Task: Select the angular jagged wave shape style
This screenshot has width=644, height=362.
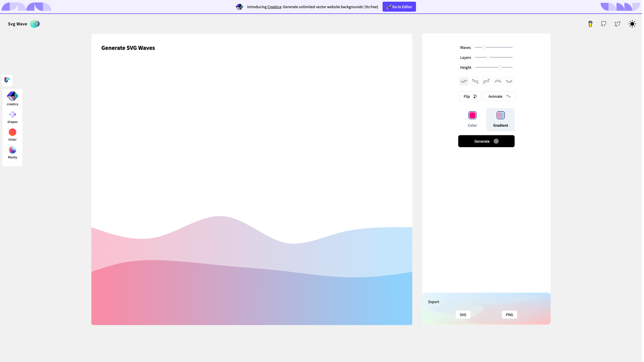Action: (475, 81)
